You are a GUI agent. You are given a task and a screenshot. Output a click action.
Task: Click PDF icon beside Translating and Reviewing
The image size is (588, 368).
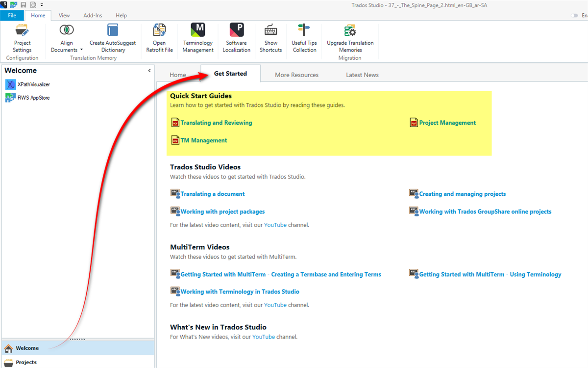pos(175,123)
